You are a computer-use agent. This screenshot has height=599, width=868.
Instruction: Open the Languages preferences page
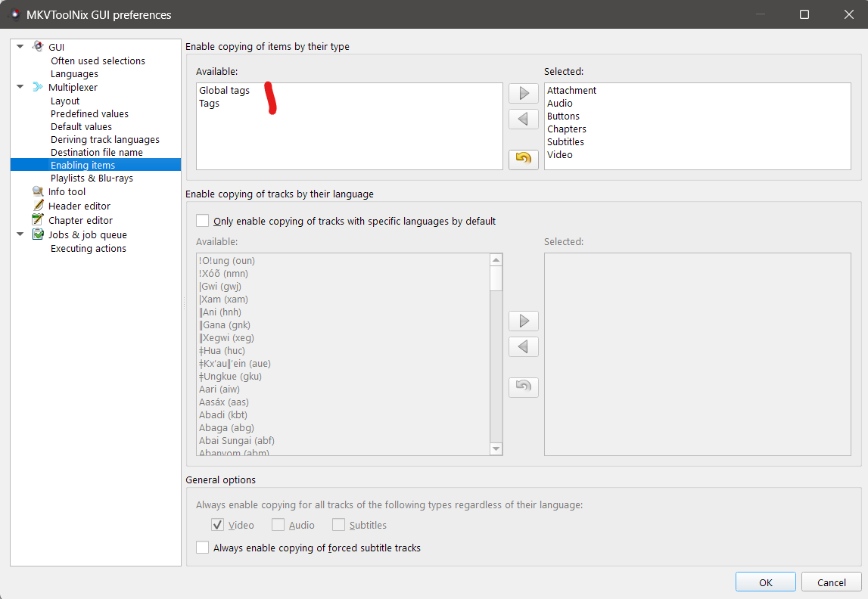point(74,74)
